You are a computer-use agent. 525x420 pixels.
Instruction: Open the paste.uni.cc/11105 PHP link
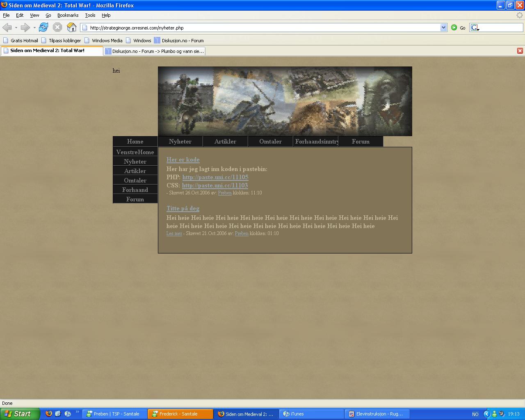click(215, 177)
